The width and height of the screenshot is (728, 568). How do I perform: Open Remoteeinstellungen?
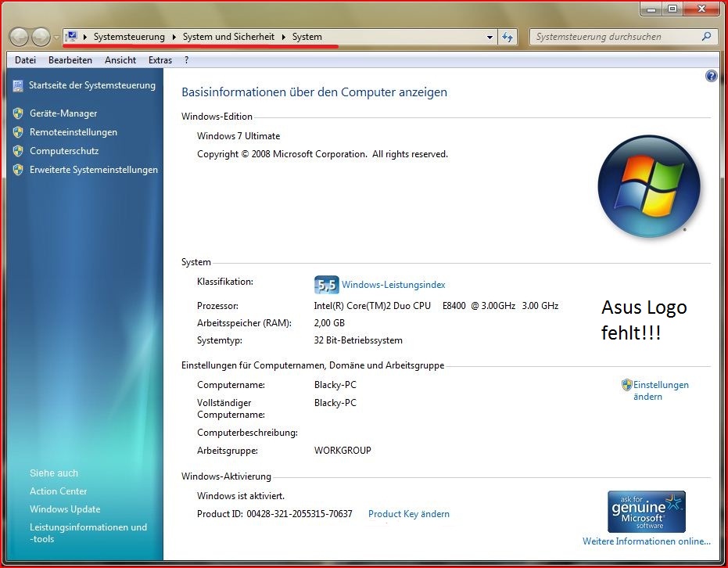tap(74, 132)
